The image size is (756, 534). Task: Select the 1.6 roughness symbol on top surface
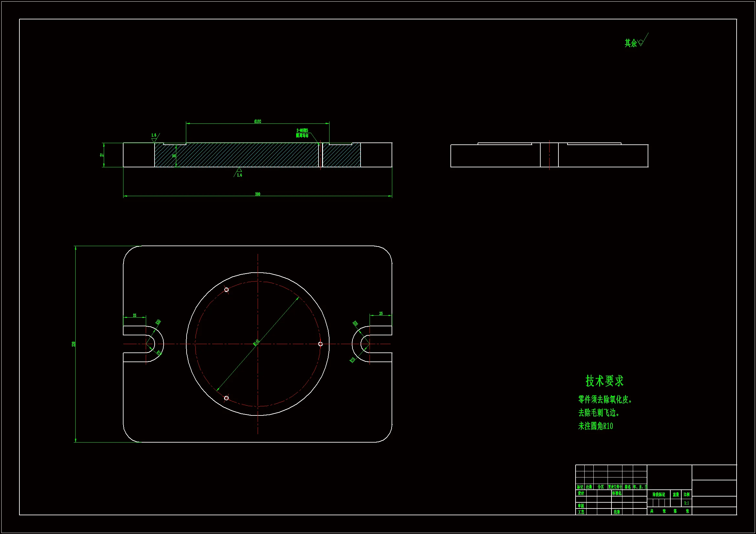coord(154,138)
